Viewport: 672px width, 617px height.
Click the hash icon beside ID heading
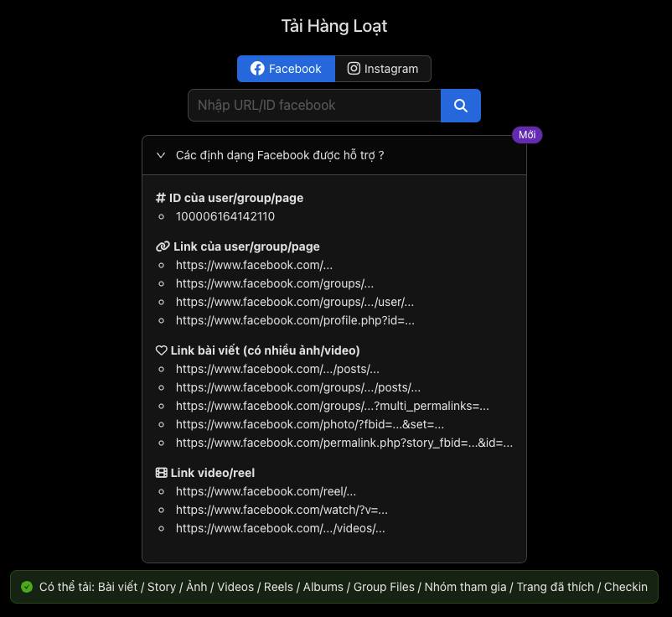tap(160, 198)
